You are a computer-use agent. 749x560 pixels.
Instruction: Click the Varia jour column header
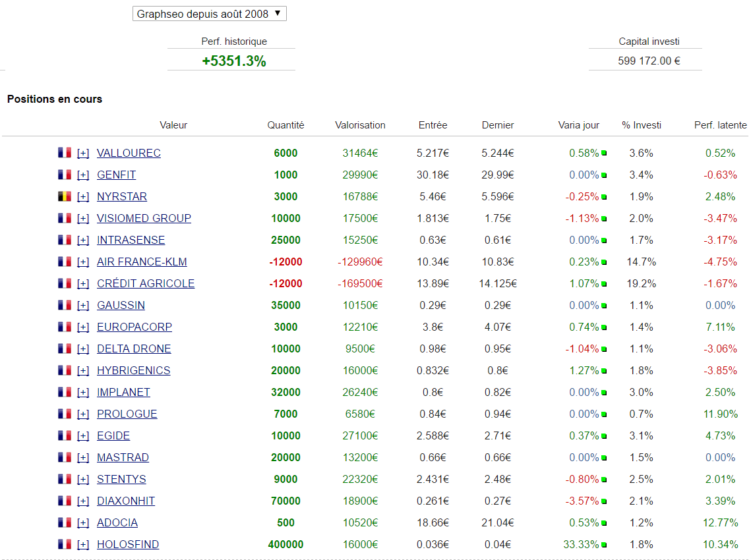coord(578,125)
